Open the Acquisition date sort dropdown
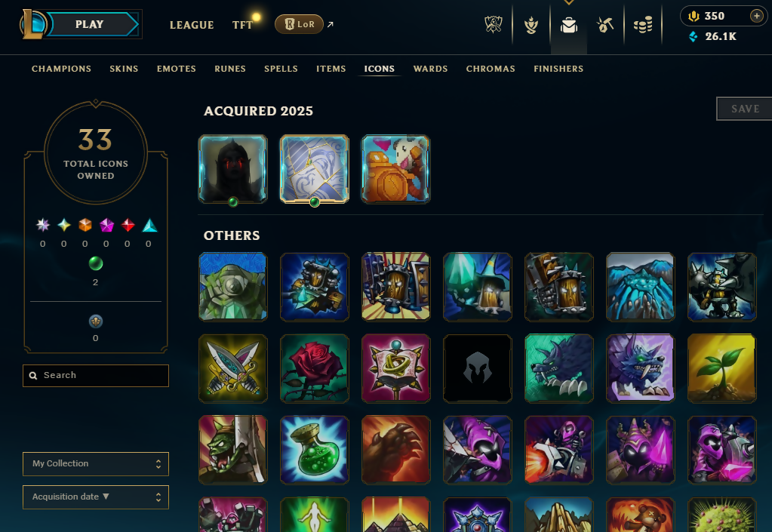Screen dimensions: 772x532 coord(96,497)
